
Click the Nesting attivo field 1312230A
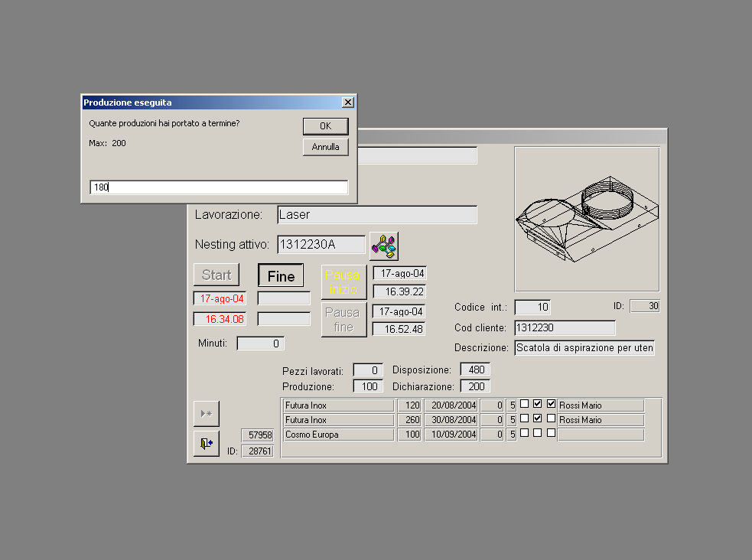click(321, 244)
